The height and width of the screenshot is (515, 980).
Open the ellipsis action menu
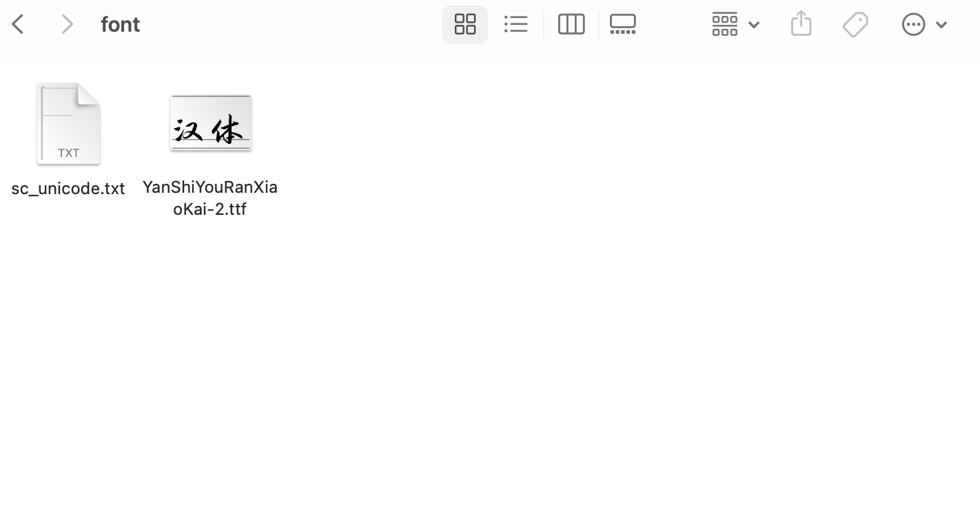tap(913, 25)
